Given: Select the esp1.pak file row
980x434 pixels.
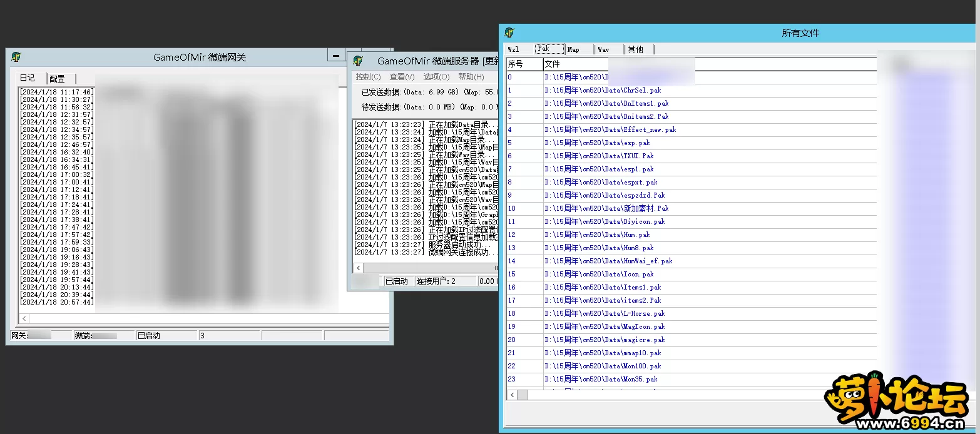Looking at the screenshot, I should click(692, 169).
